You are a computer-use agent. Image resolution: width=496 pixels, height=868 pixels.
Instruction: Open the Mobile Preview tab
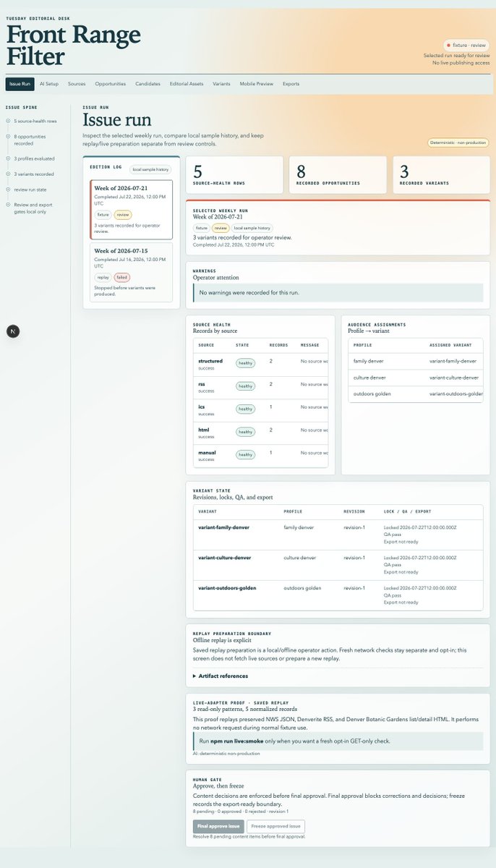coord(257,84)
